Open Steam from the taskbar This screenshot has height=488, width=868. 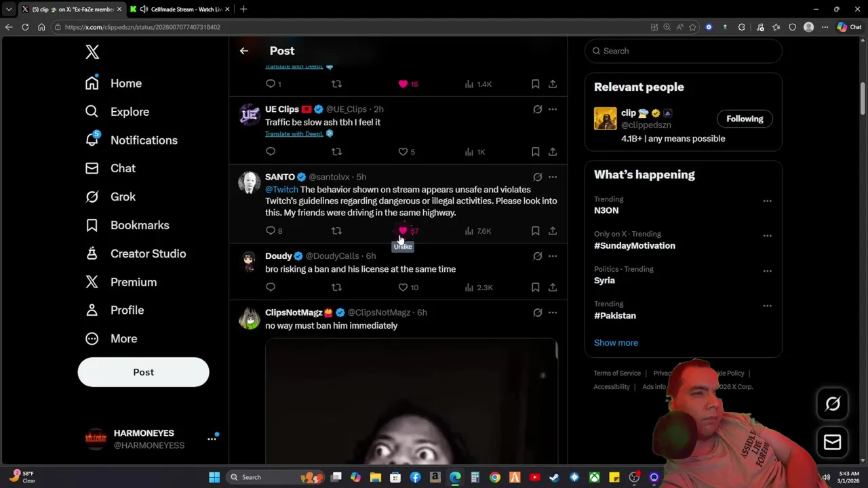point(554,477)
